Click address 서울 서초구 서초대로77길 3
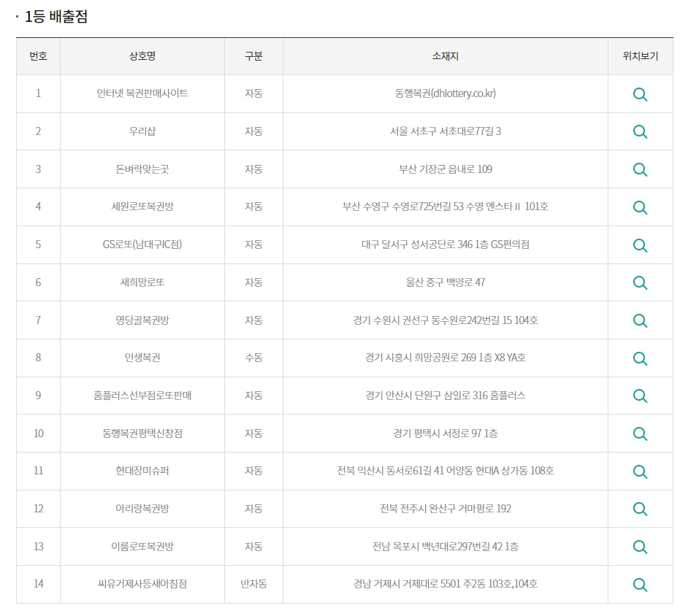Screen dimensions: 680x616 (446, 131)
